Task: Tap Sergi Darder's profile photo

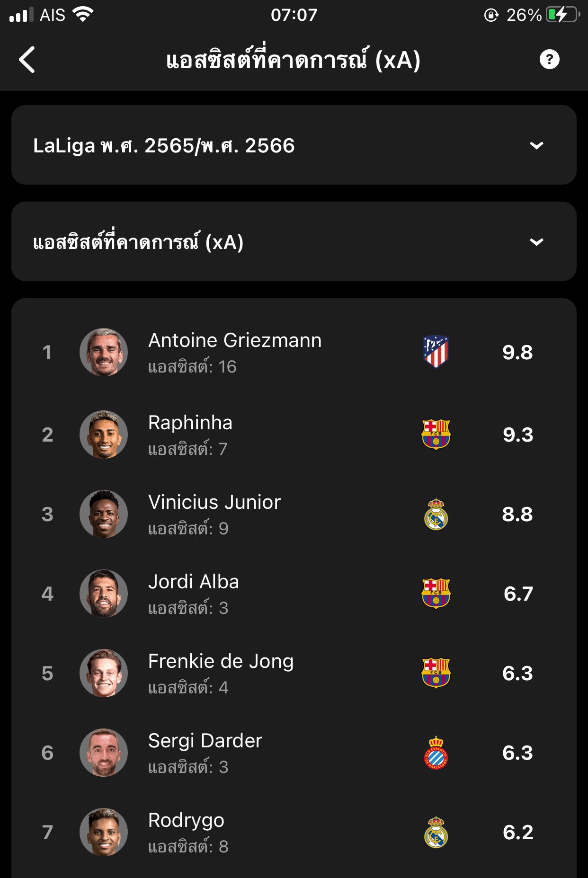Action: click(x=104, y=753)
